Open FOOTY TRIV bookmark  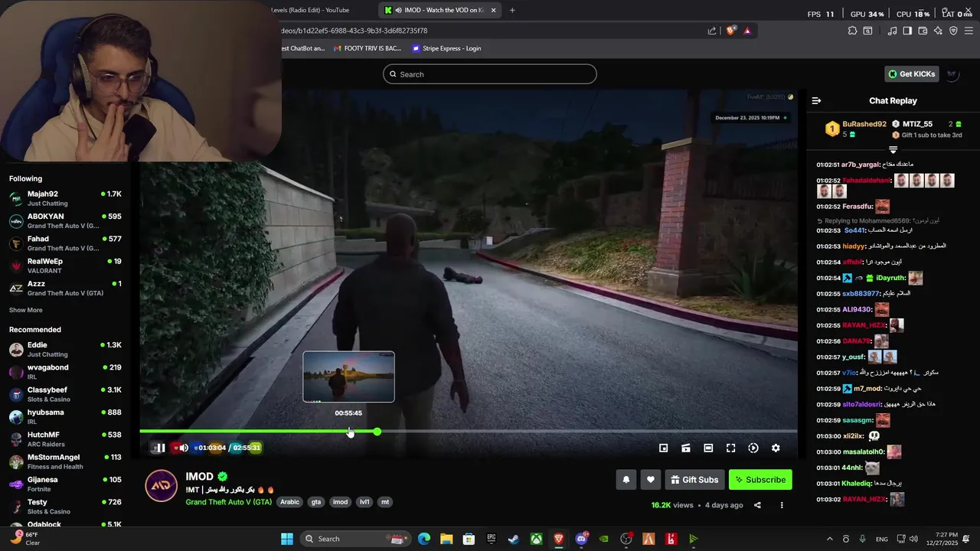point(367,48)
